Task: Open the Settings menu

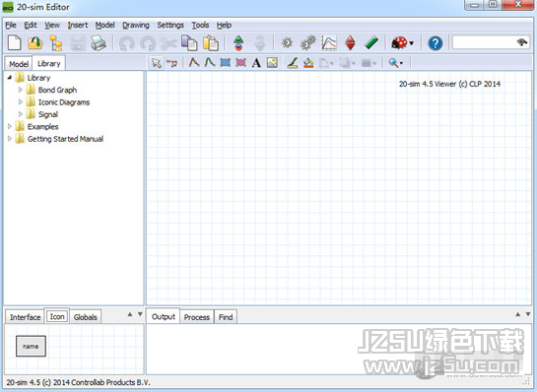Action: click(170, 25)
